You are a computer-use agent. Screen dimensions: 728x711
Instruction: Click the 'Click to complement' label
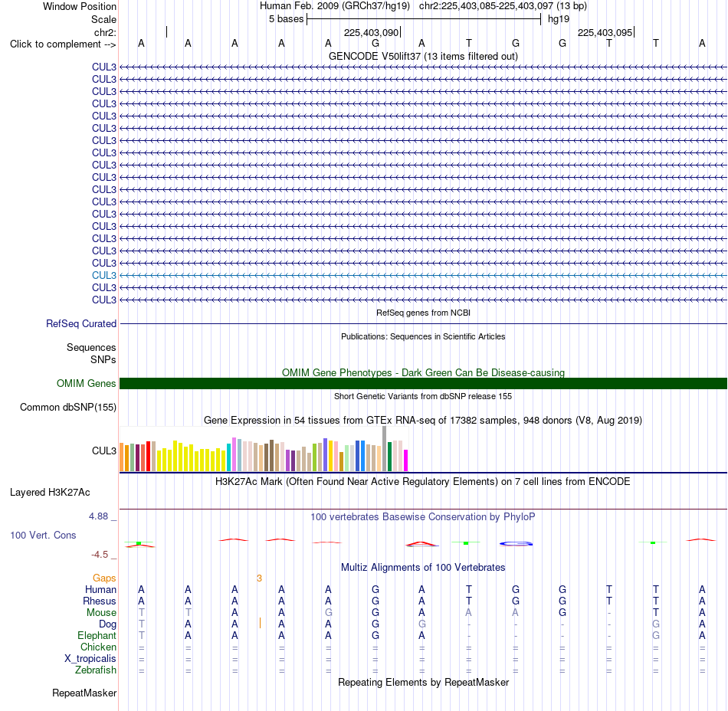pos(63,44)
